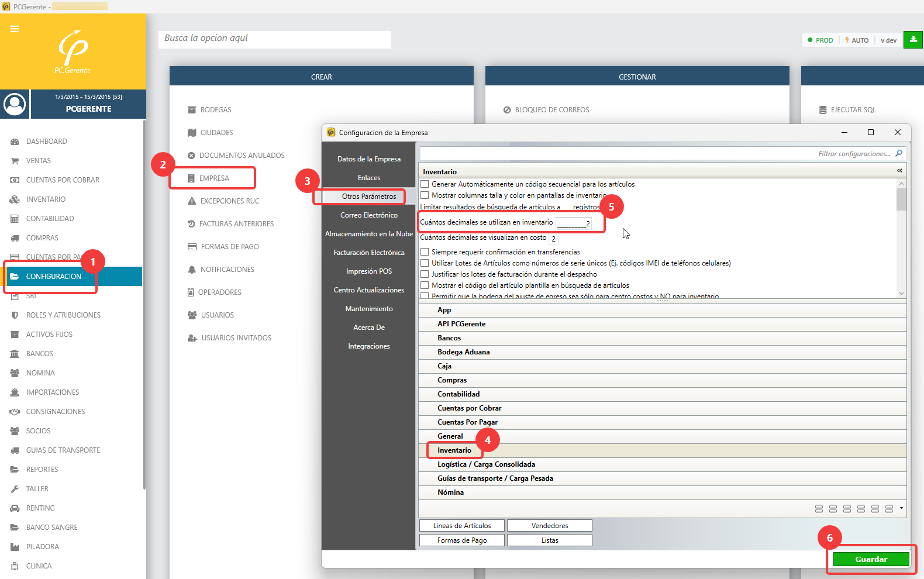Screen dimensions: 924x579
Task: Expand the Cuentas por Cobrar section in the dialog
Action: (663, 408)
